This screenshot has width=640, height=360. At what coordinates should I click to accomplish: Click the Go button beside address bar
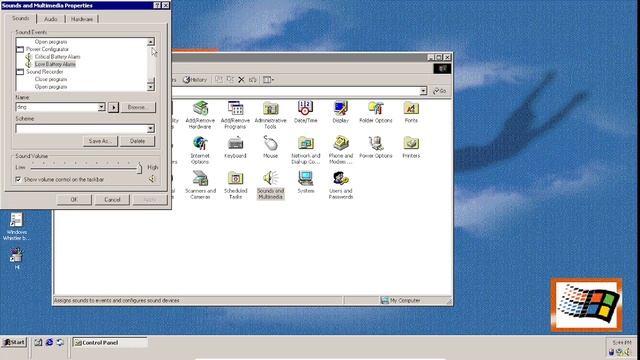[440, 91]
